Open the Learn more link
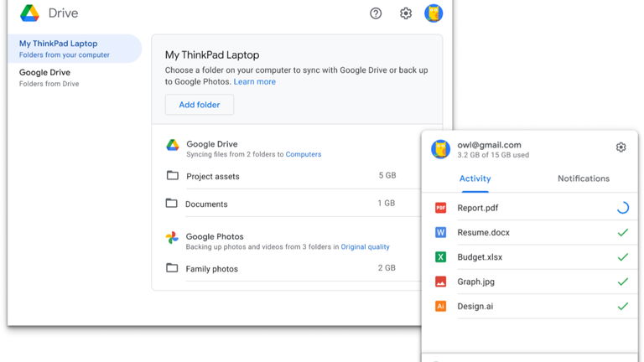 [255, 81]
